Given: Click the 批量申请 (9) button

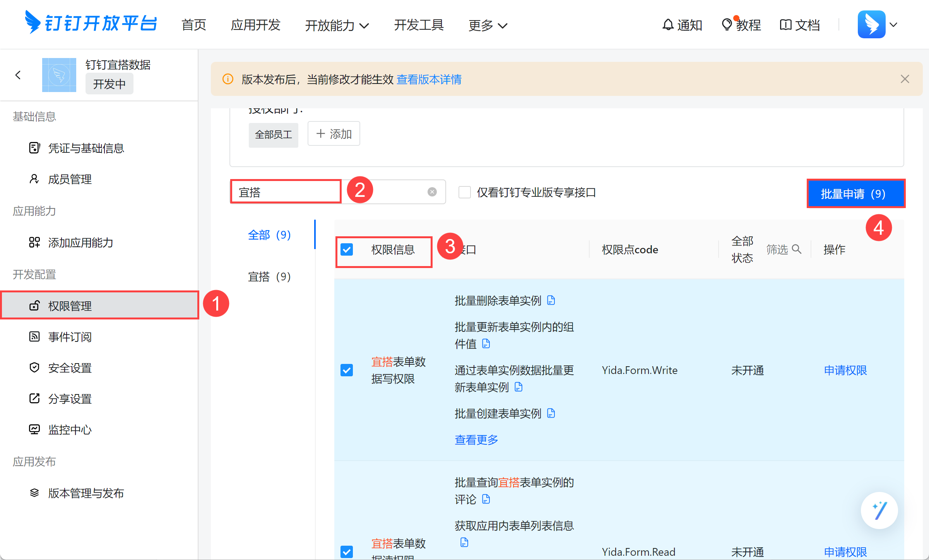Looking at the screenshot, I should (x=855, y=193).
